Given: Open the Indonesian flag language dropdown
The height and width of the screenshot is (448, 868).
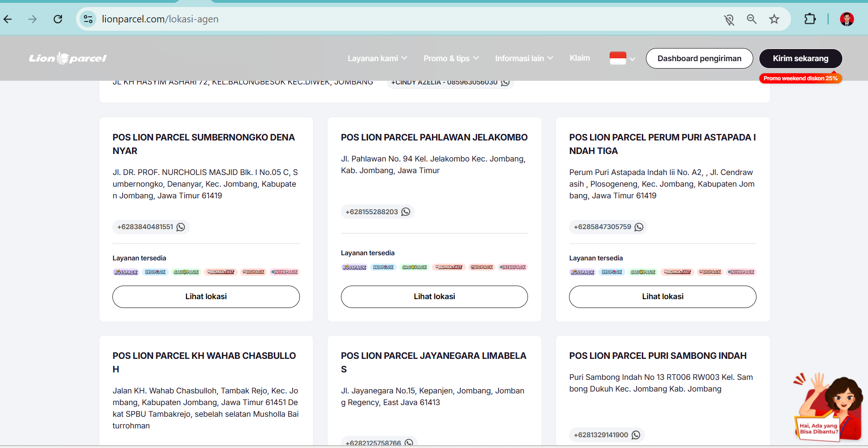Looking at the screenshot, I should click(622, 58).
